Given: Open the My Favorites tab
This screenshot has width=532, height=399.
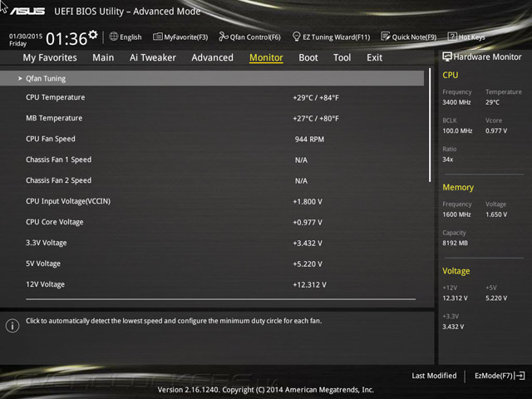Looking at the screenshot, I should pyautogui.click(x=50, y=57).
